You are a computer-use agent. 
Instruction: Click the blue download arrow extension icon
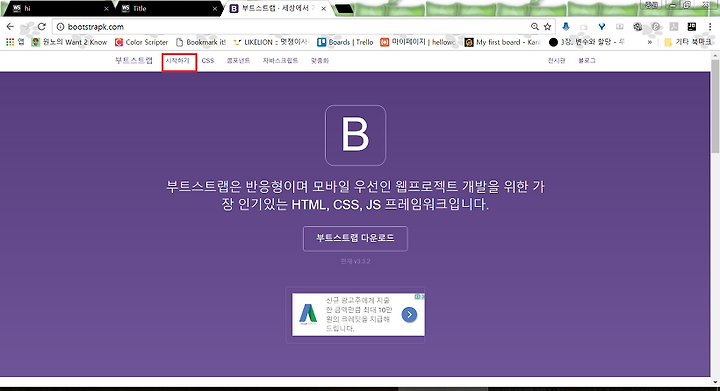pos(566,27)
